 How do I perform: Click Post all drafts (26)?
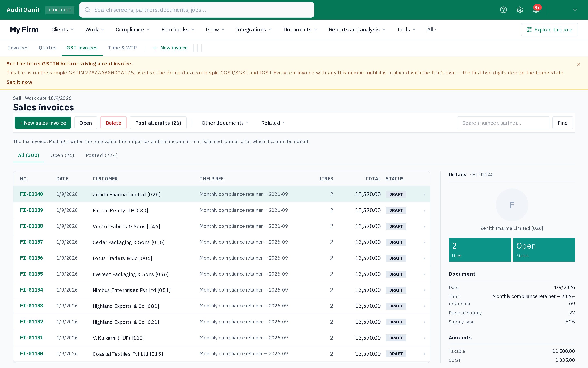click(158, 123)
